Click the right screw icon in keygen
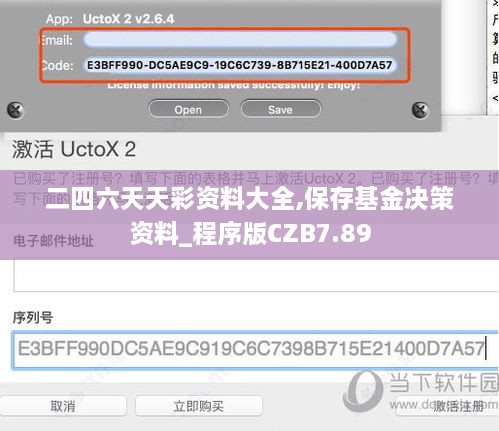Screen dimensions: 499x431 (420, 110)
